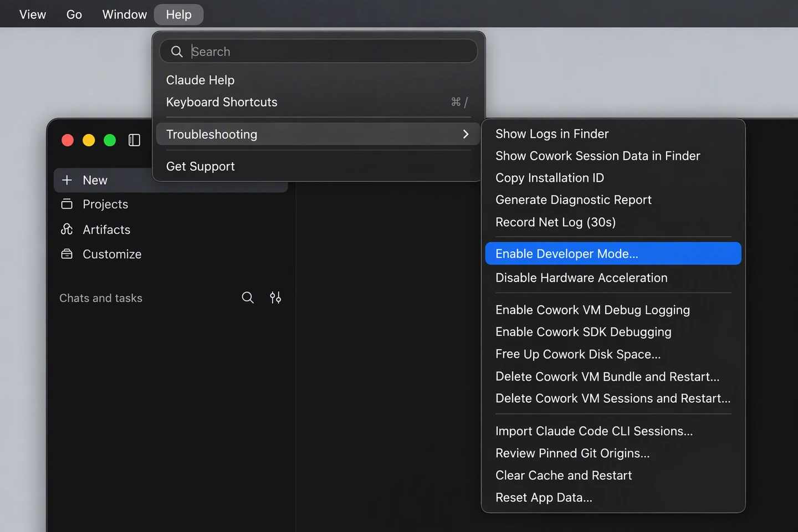Toggle Enable Cowork VM Debug Logging
The height and width of the screenshot is (532, 798).
pos(613,310)
